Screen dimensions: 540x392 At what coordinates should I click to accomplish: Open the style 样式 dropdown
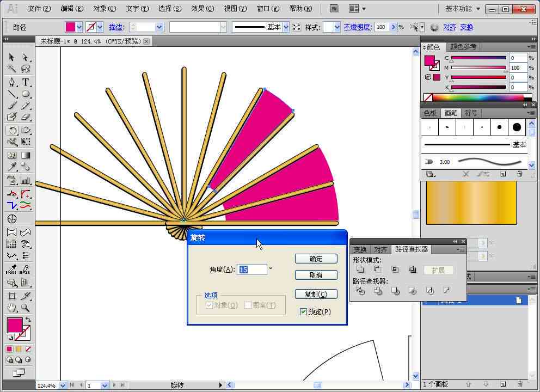[x=337, y=27]
